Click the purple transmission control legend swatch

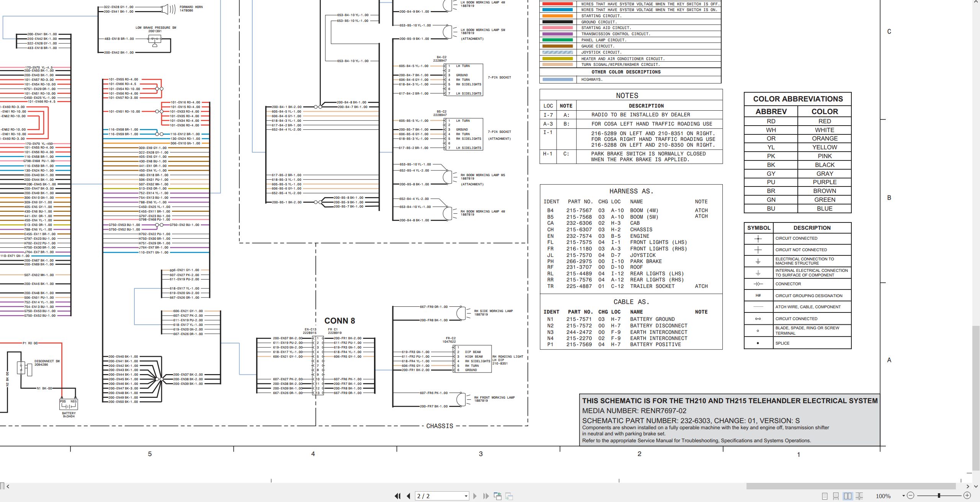point(557,34)
